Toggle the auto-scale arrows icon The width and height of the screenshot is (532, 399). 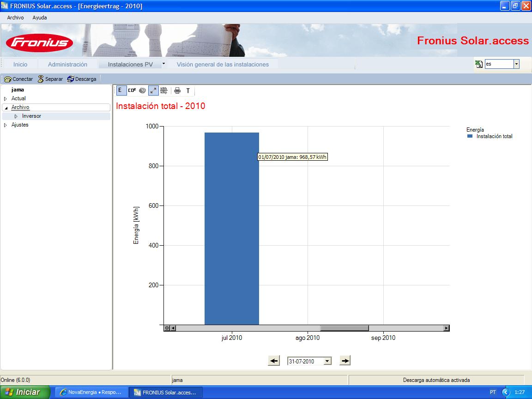click(x=153, y=91)
